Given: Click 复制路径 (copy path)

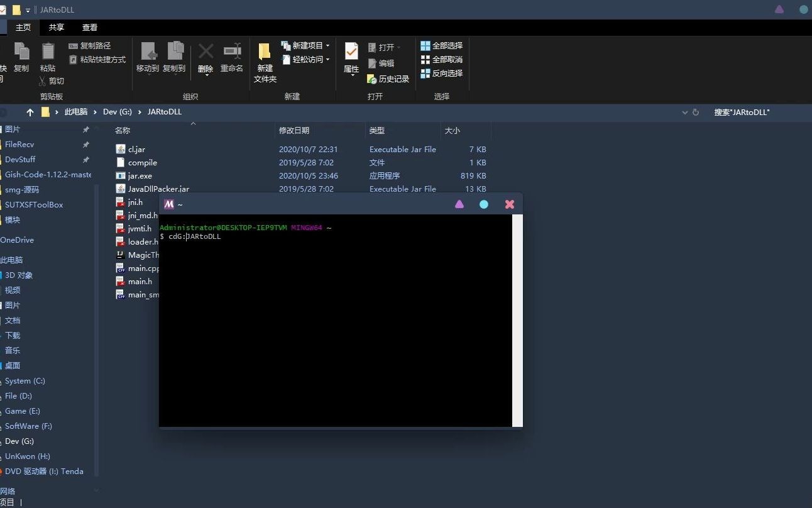Looking at the screenshot, I should (x=89, y=46).
